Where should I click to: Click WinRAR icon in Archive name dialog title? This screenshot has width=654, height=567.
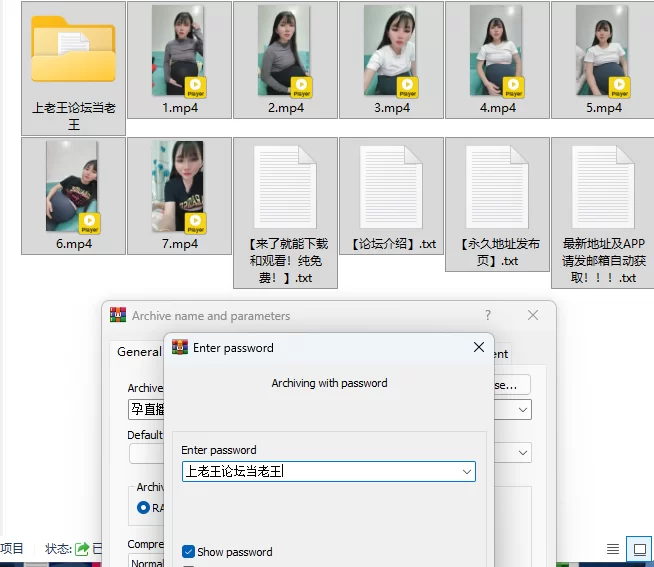point(118,316)
